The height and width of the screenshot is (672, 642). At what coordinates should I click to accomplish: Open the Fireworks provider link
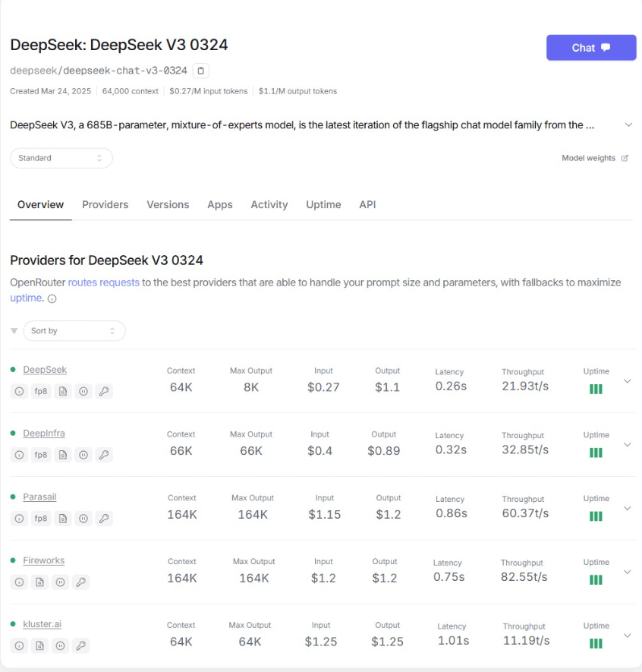[44, 560]
